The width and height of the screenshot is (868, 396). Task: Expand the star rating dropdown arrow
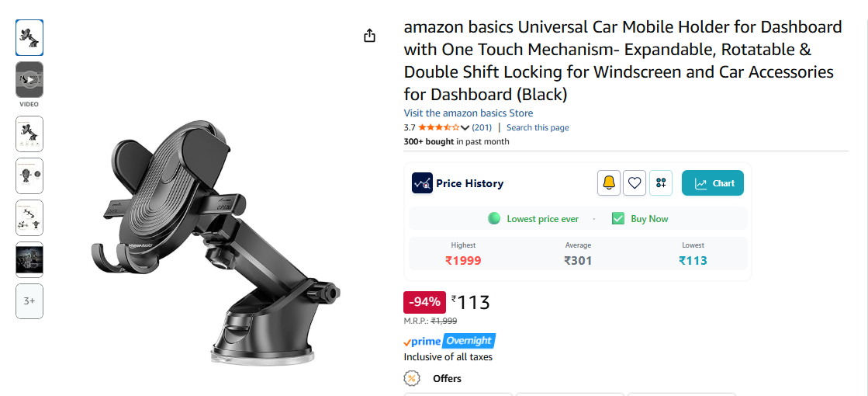point(465,127)
